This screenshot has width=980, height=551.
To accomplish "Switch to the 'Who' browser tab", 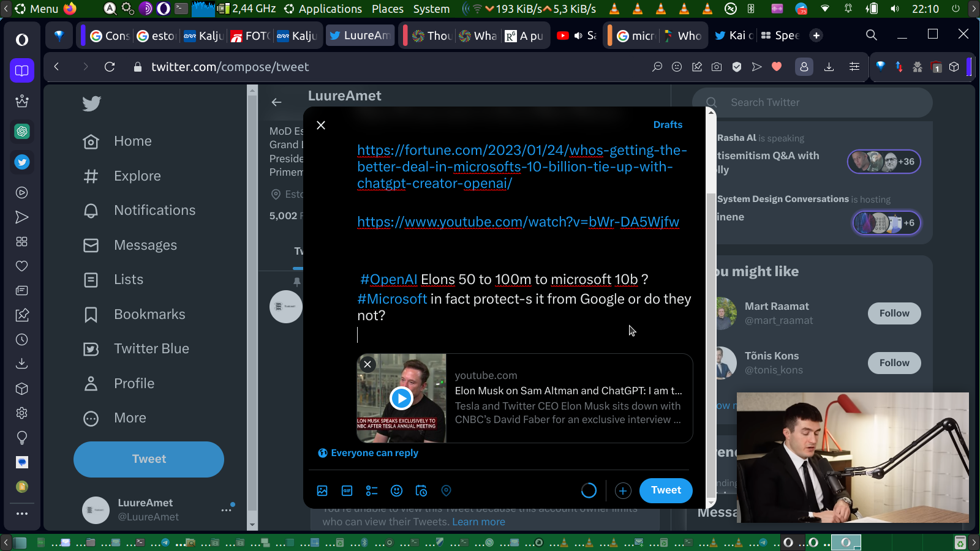I will 683,36.
